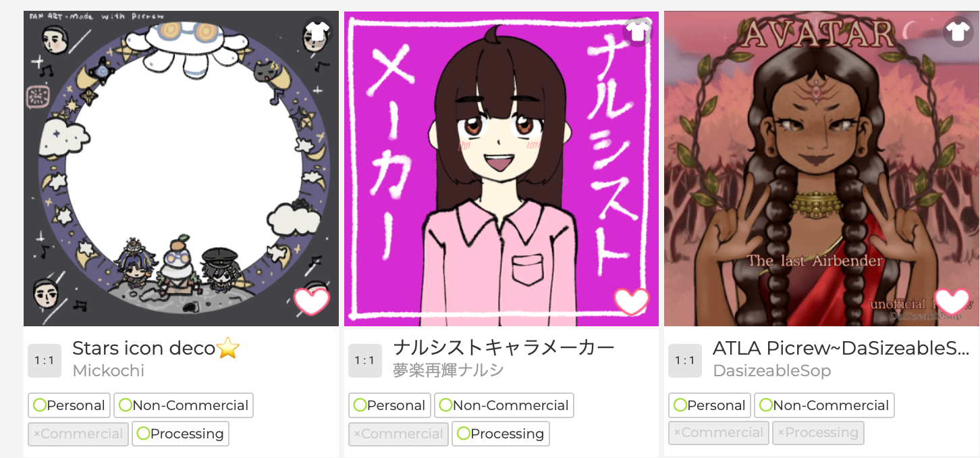Click disabled Commercial tag under Stars icon deco

point(78,434)
